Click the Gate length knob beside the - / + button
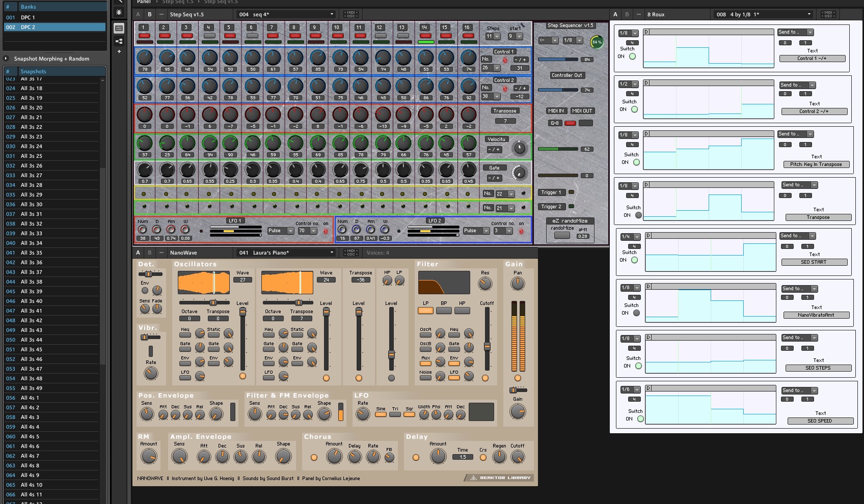Viewport: 864px width, 504px height. point(519,173)
